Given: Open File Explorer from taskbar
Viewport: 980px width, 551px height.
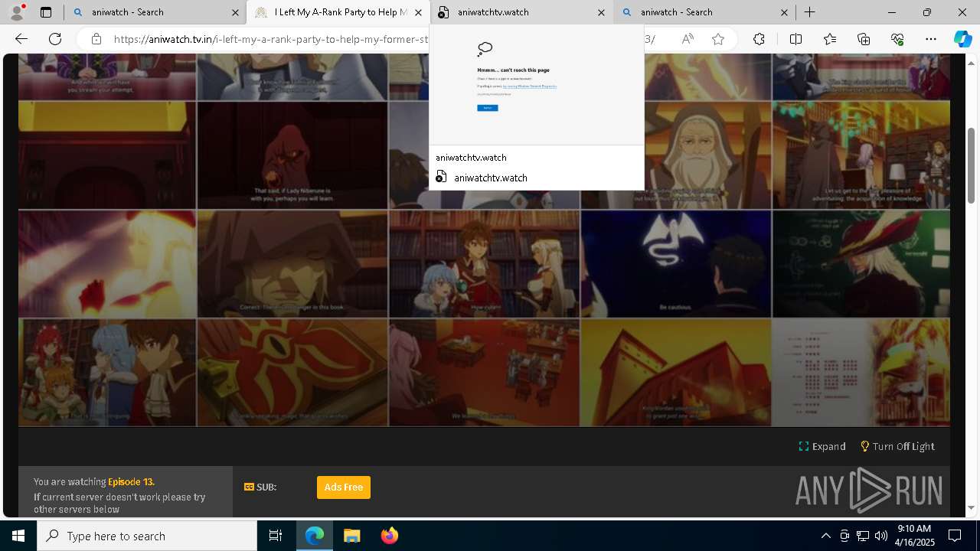Looking at the screenshot, I should point(351,536).
